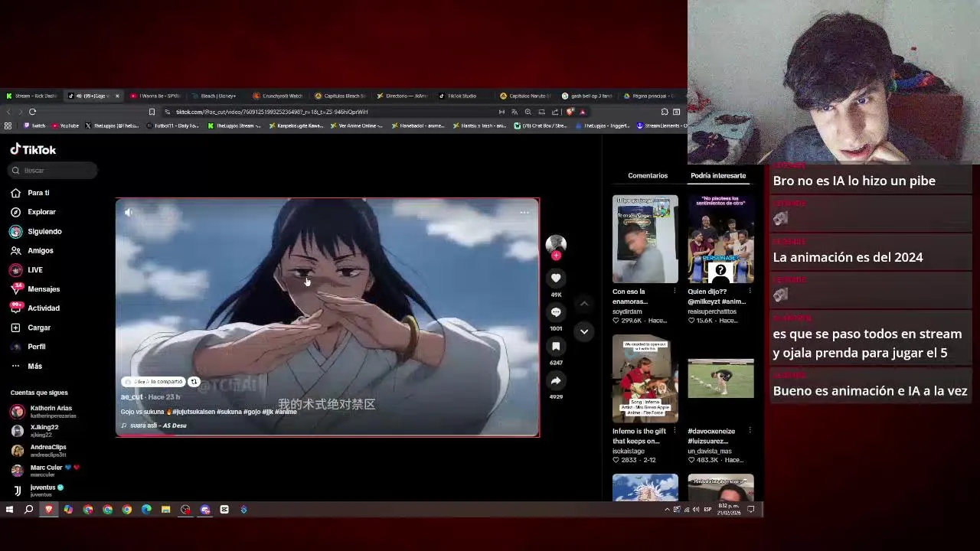Open options for Inferno video
The height and width of the screenshot is (551, 980).
675,432
